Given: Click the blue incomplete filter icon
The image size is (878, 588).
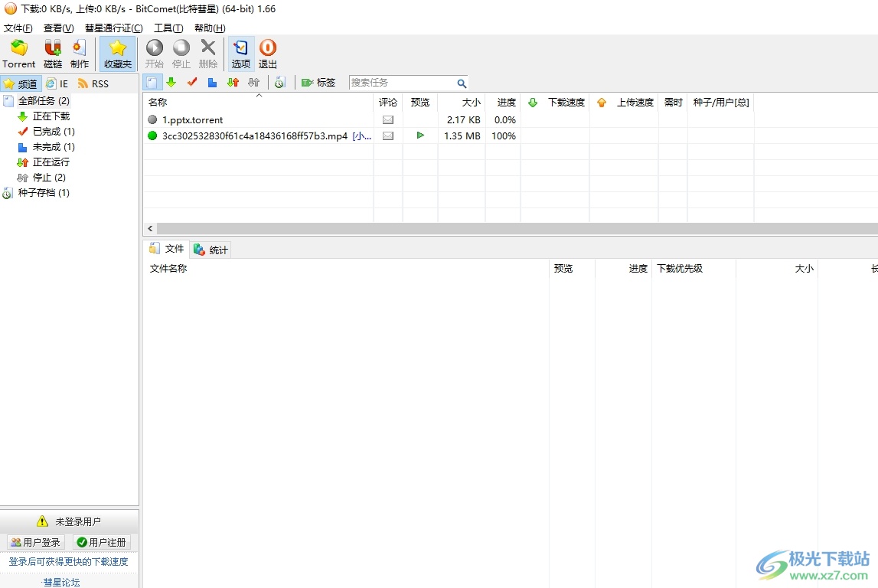Looking at the screenshot, I should click(x=212, y=83).
